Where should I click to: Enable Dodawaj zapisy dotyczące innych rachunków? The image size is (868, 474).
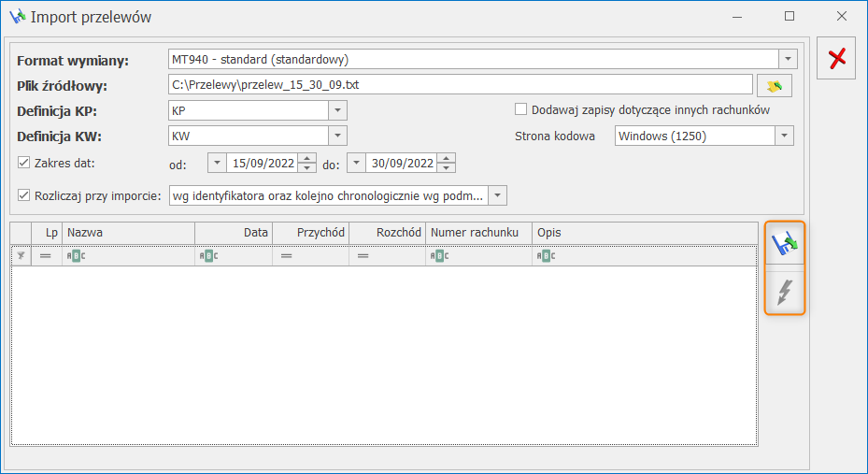tap(520, 109)
